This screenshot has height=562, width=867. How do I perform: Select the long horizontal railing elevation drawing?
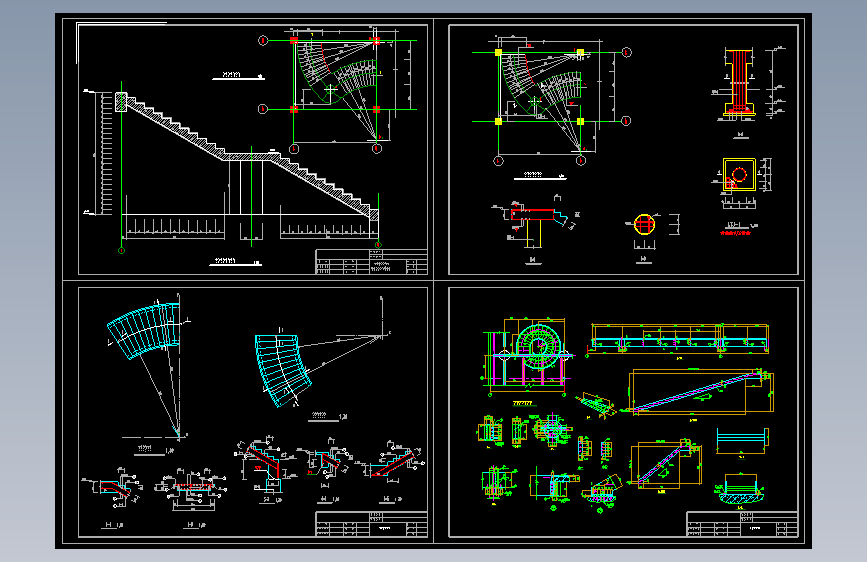(x=680, y=339)
